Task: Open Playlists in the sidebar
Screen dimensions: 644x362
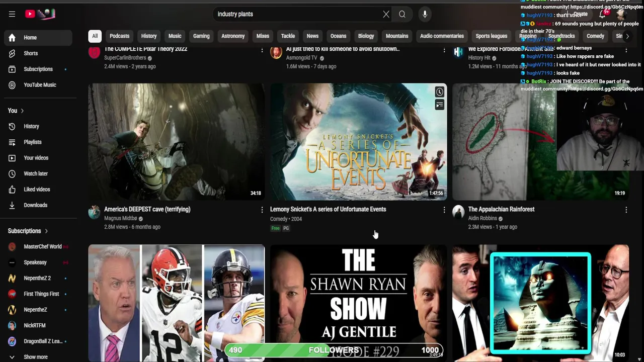Action: (x=38, y=142)
